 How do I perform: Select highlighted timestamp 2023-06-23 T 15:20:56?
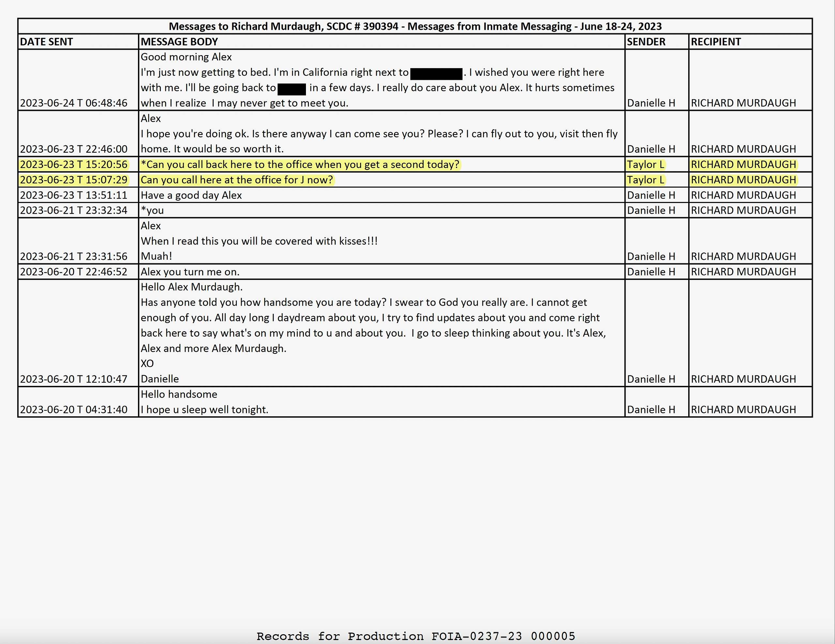coord(73,164)
